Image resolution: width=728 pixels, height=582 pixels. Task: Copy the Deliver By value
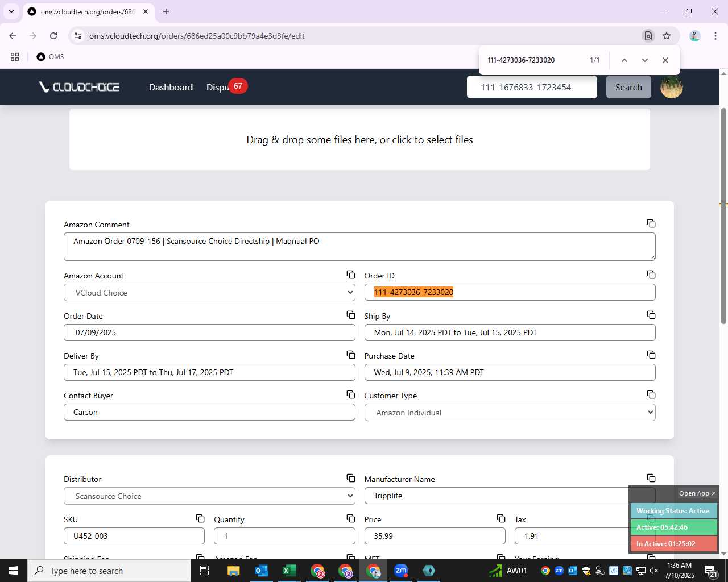pyautogui.click(x=351, y=355)
